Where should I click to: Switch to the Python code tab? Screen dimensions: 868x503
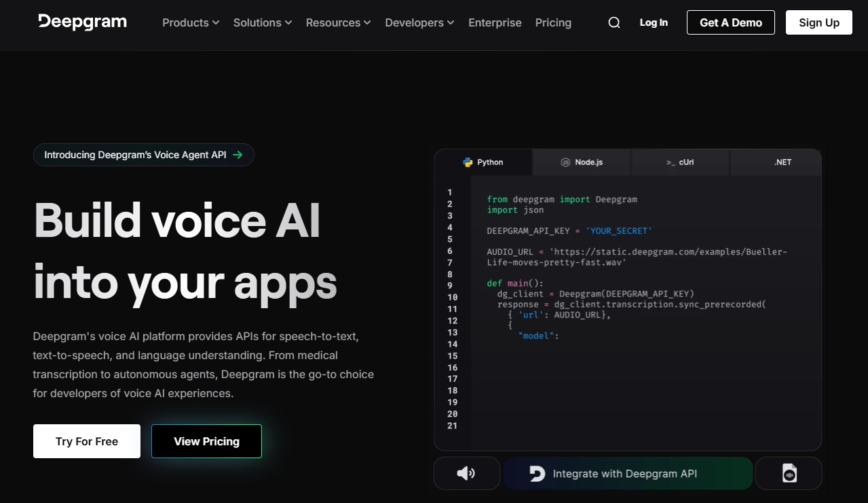click(x=483, y=162)
